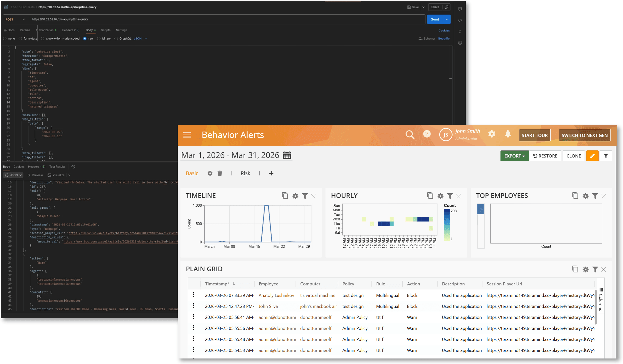Select the form-data radio option
The width and height of the screenshot is (623, 364).
click(x=20, y=39)
